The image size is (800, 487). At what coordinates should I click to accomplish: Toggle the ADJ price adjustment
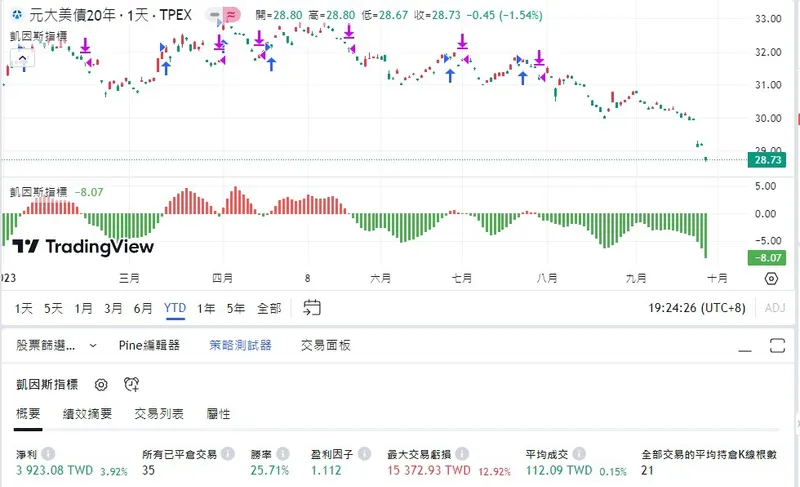[775, 308]
